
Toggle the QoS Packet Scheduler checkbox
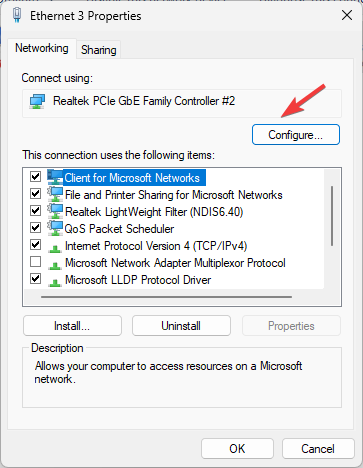click(x=35, y=227)
